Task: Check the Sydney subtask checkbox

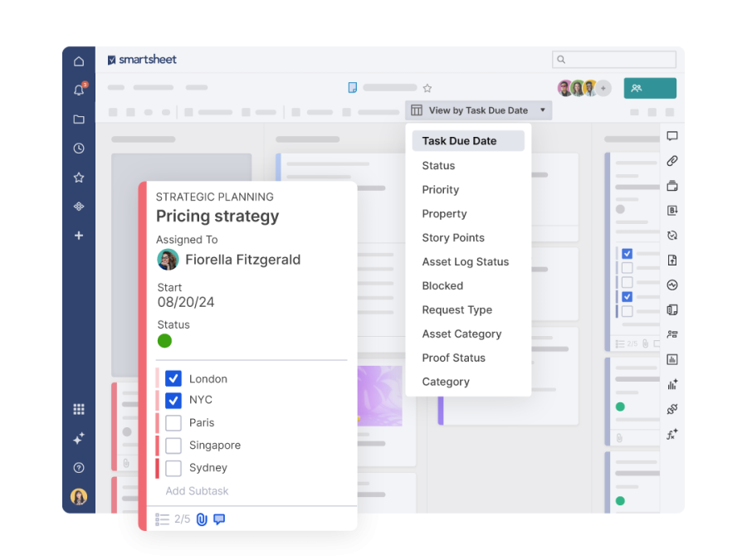Action: point(173,467)
